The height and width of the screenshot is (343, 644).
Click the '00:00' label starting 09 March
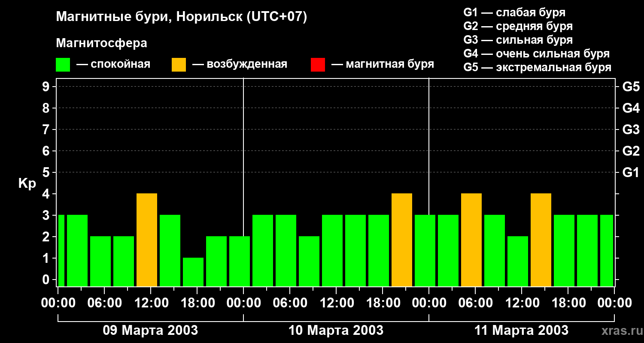click(58, 303)
